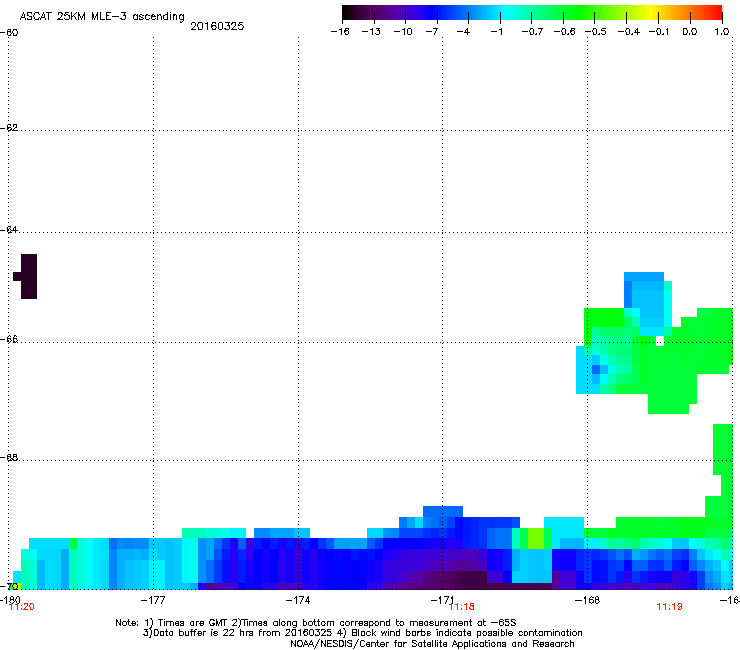Click the -68 latitude axis label
Viewport: 740px width, 650px height.
9,458
